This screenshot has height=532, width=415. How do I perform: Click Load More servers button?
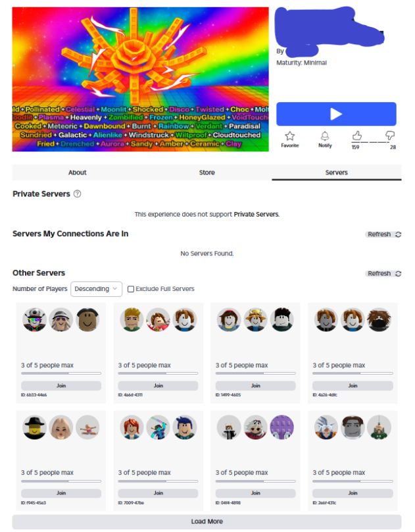pyautogui.click(x=207, y=521)
